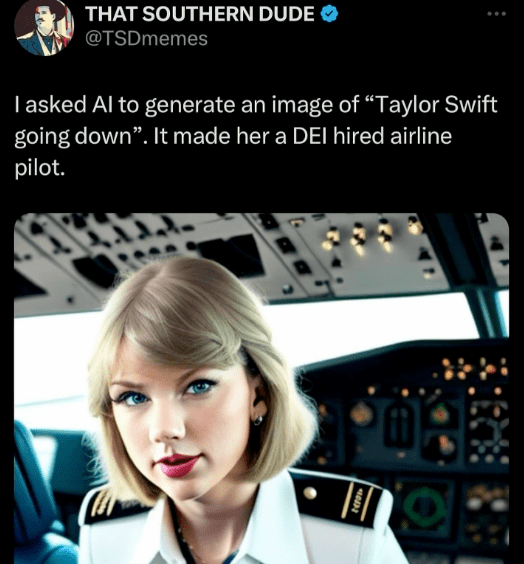Open the attached cockpit pilot image
Image resolution: width=524 pixels, height=564 pixels.
point(261,388)
